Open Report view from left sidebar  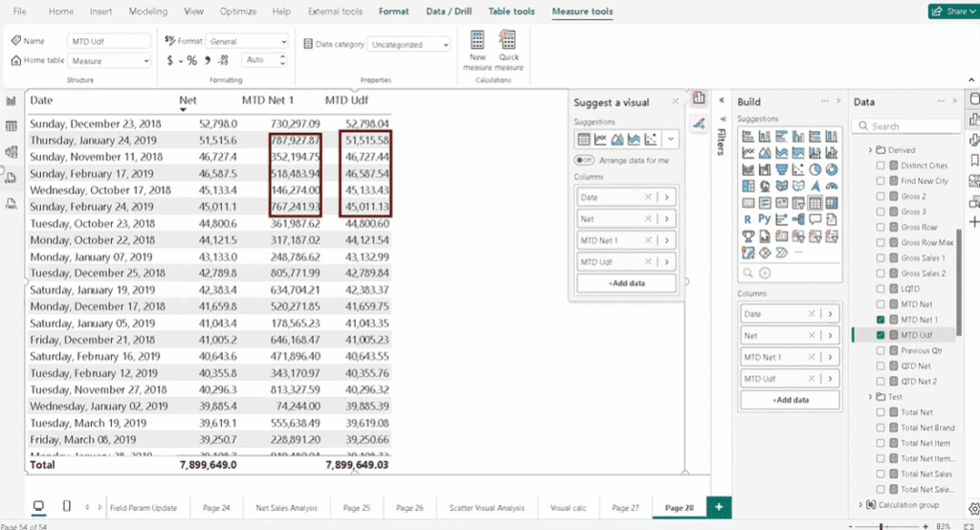click(x=11, y=100)
